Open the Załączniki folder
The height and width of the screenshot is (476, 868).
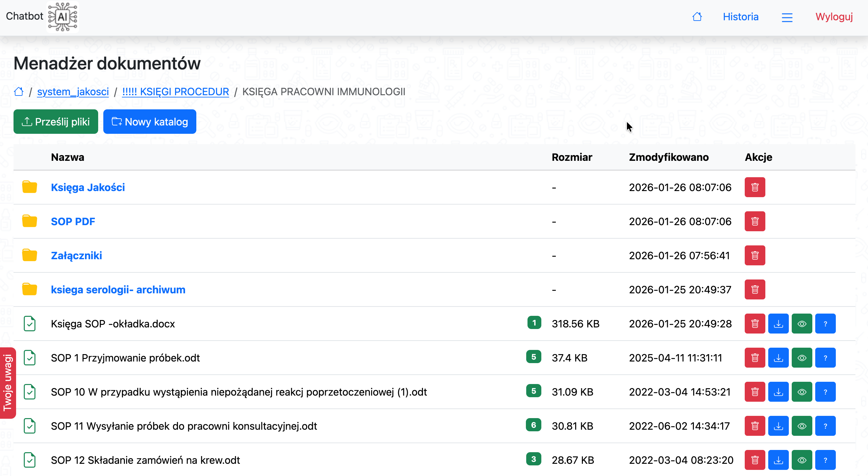pyautogui.click(x=77, y=255)
